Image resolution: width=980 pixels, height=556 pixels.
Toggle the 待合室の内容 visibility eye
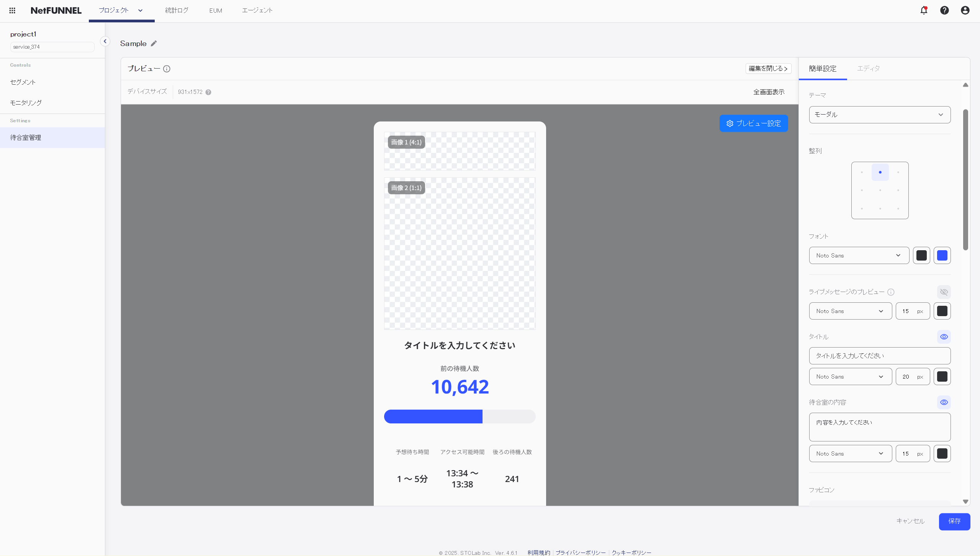point(944,402)
